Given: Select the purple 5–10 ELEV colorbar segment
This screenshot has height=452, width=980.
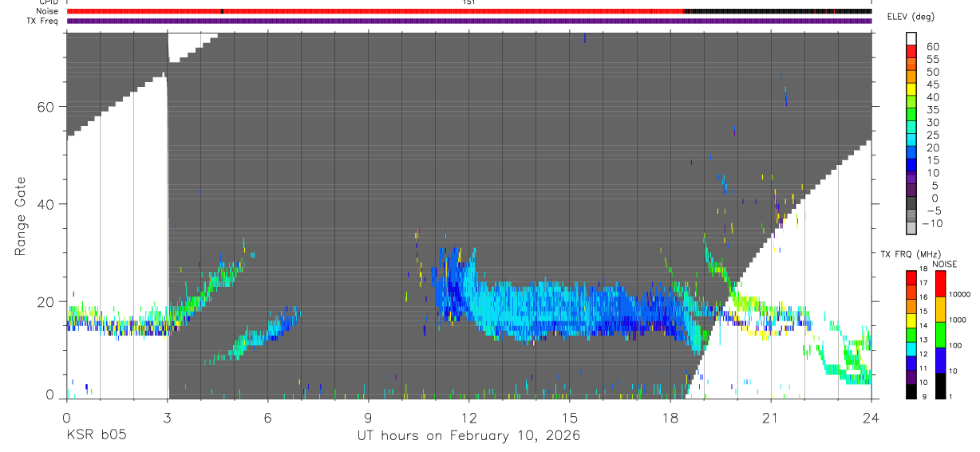Looking at the screenshot, I should click(911, 178).
